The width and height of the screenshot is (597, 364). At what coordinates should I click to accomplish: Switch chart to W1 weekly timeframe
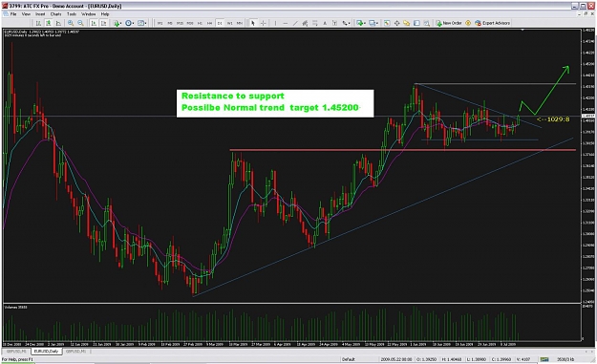tap(229, 23)
